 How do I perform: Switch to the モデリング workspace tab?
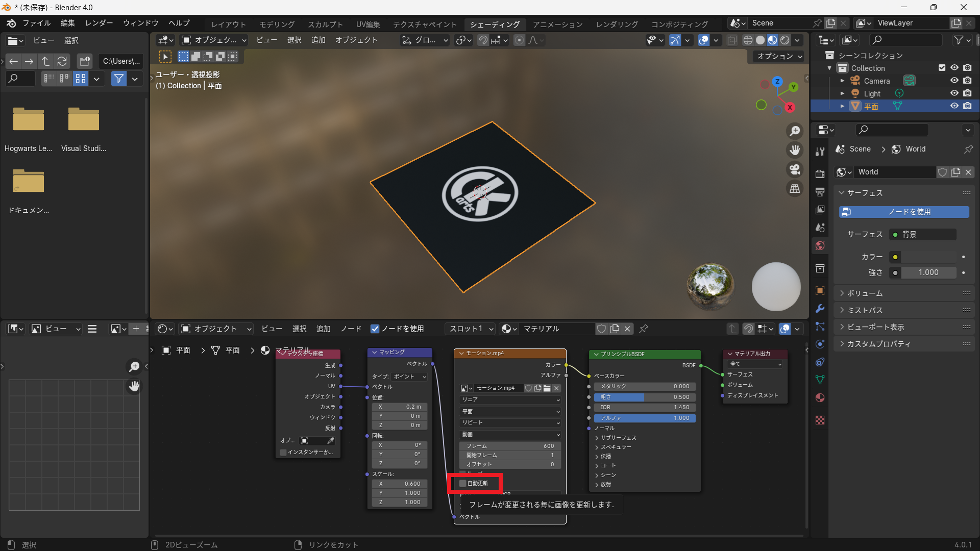pos(277,24)
